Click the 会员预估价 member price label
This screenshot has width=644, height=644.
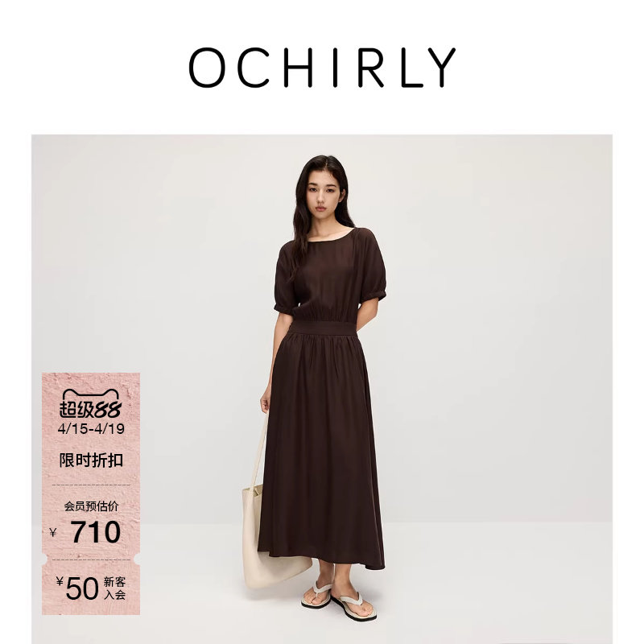click(x=91, y=506)
